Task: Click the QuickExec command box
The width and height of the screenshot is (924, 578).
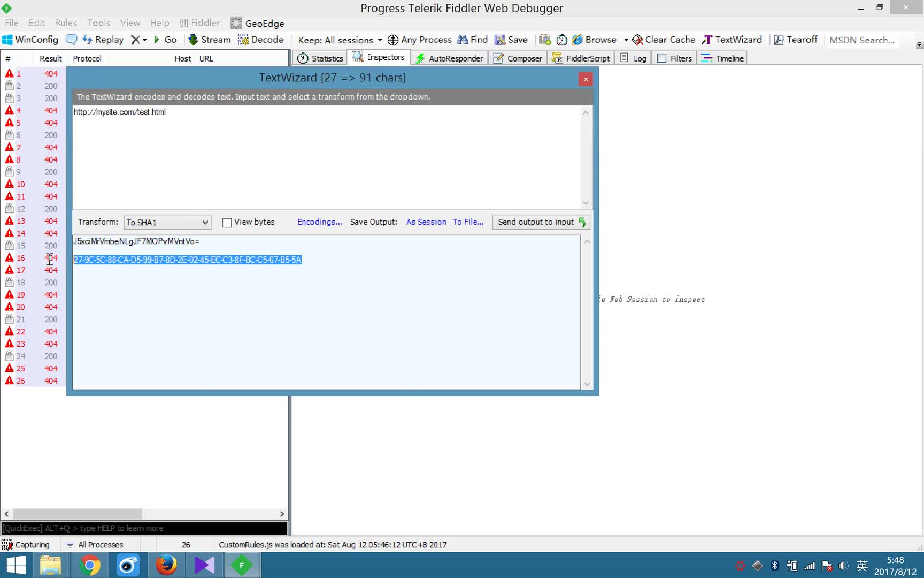Action: 144,528
